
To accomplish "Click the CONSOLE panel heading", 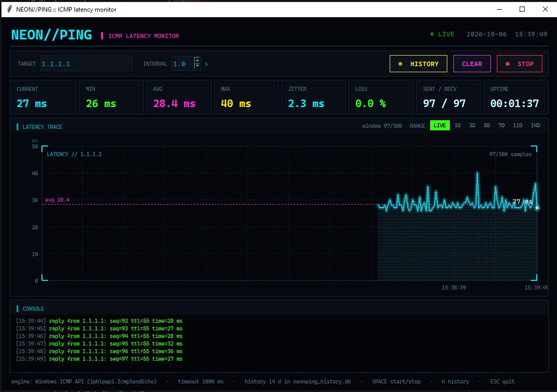I will click(x=33, y=309).
